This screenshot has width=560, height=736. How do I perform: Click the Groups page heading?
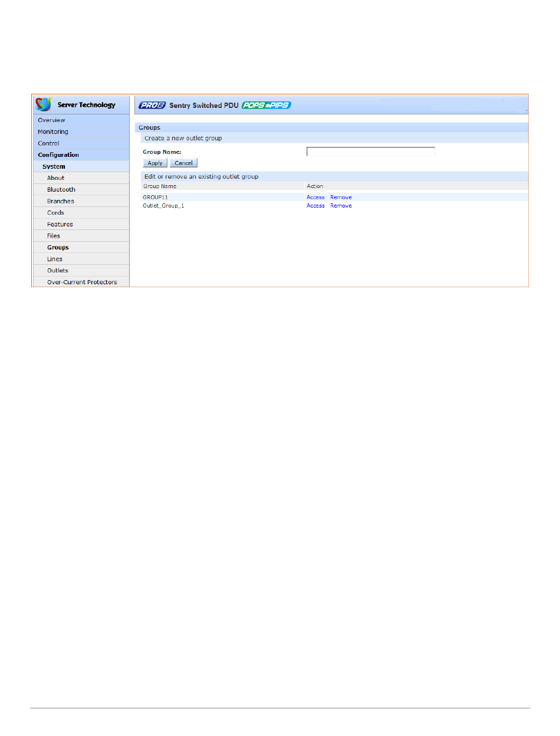tap(149, 127)
